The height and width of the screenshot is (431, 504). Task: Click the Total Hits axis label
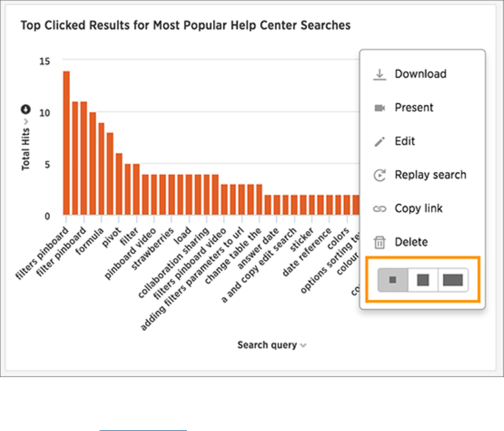[26, 149]
